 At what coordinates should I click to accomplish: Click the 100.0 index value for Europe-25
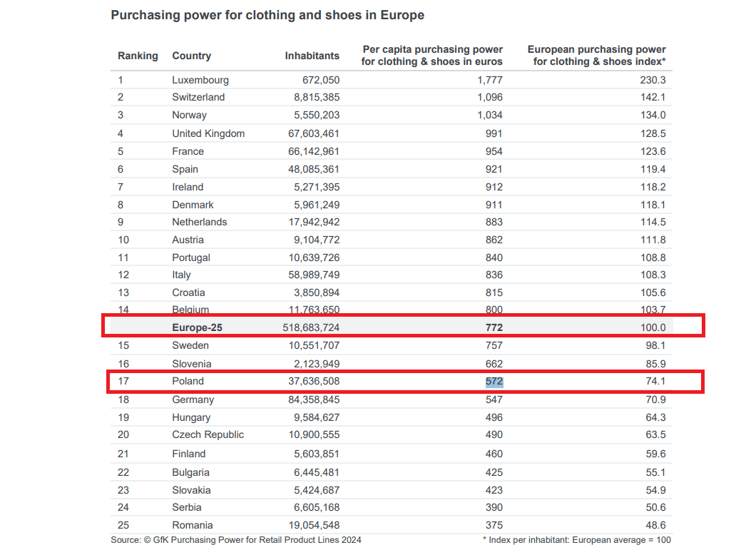(653, 328)
